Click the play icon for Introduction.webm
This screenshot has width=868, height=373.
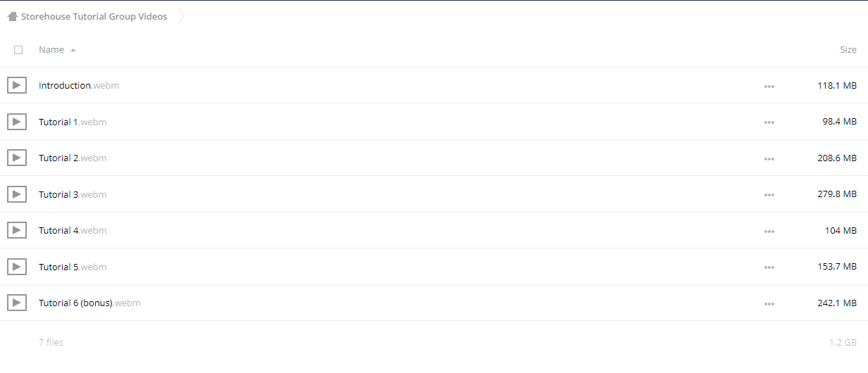(17, 85)
